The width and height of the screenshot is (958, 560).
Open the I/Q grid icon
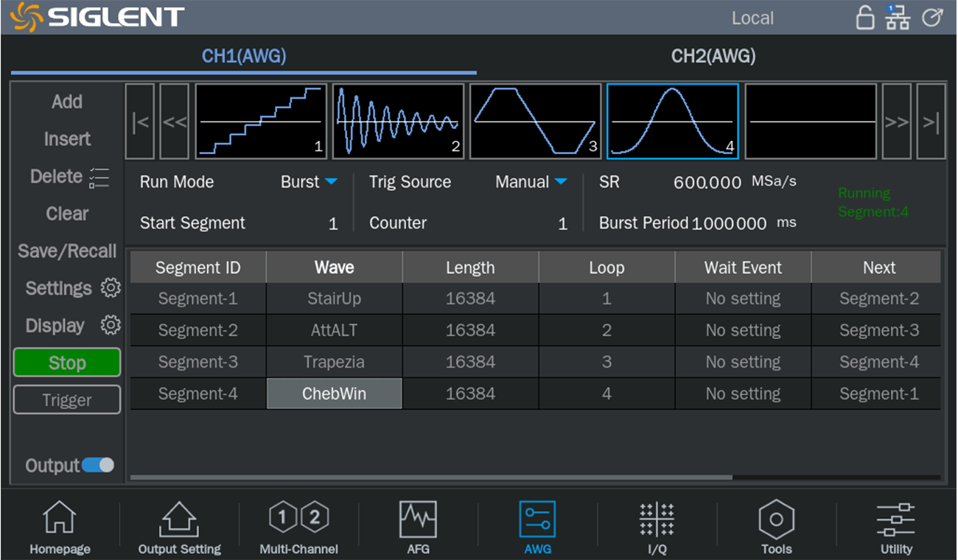[x=656, y=519]
